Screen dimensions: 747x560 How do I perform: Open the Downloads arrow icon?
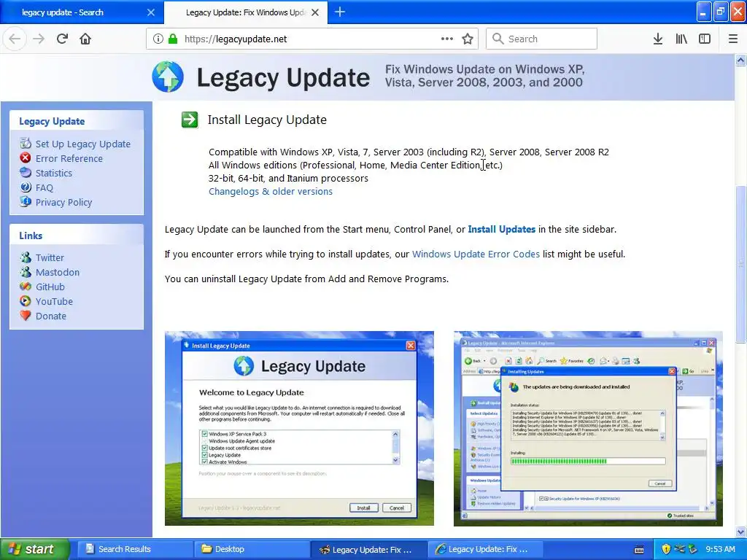(x=658, y=39)
